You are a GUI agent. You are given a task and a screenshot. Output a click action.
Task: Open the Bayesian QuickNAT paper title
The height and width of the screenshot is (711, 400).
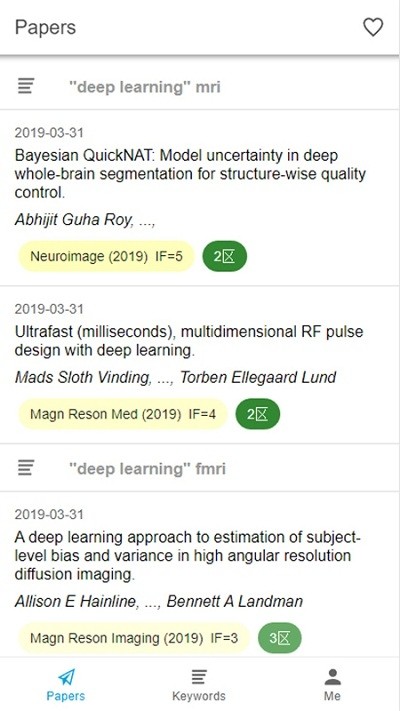(x=190, y=174)
